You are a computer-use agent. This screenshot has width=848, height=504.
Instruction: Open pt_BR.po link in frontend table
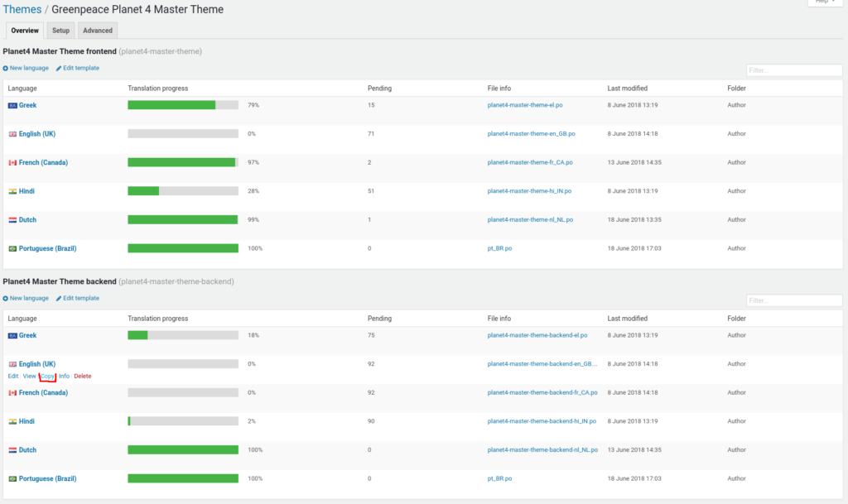(499, 248)
